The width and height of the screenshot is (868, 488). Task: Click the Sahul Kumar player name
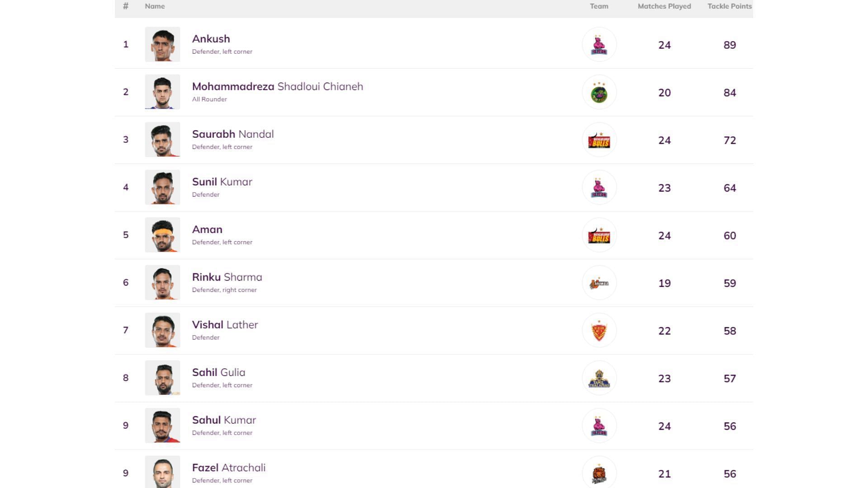[224, 420]
